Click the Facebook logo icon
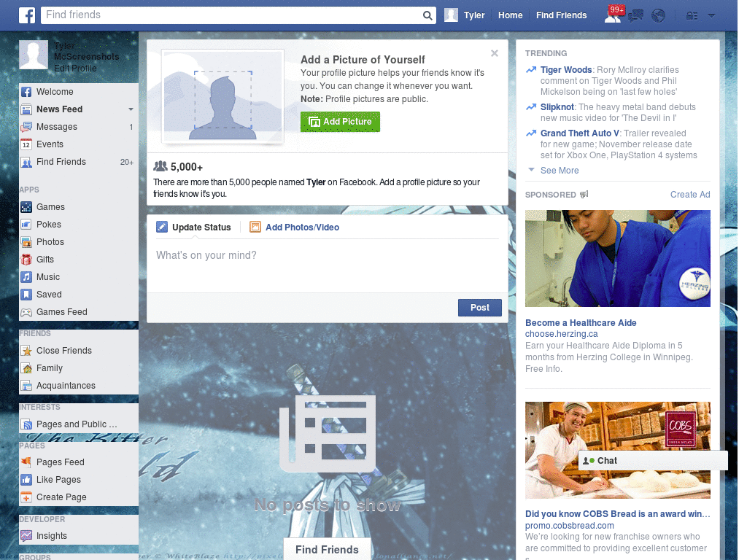This screenshot has width=747, height=560. pos(27,15)
